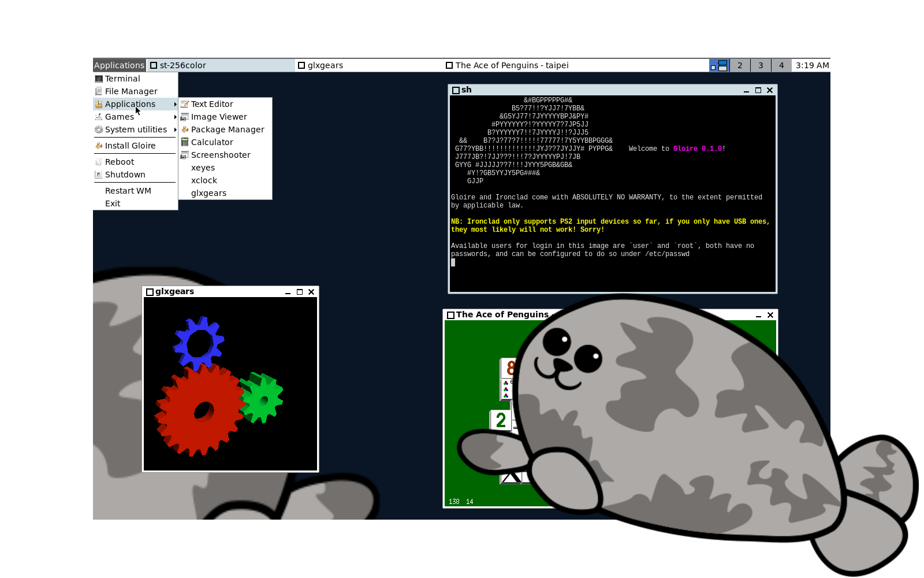Click the workspace pager icon in the taskbar
The width and height of the screenshot is (924, 578).
719,65
